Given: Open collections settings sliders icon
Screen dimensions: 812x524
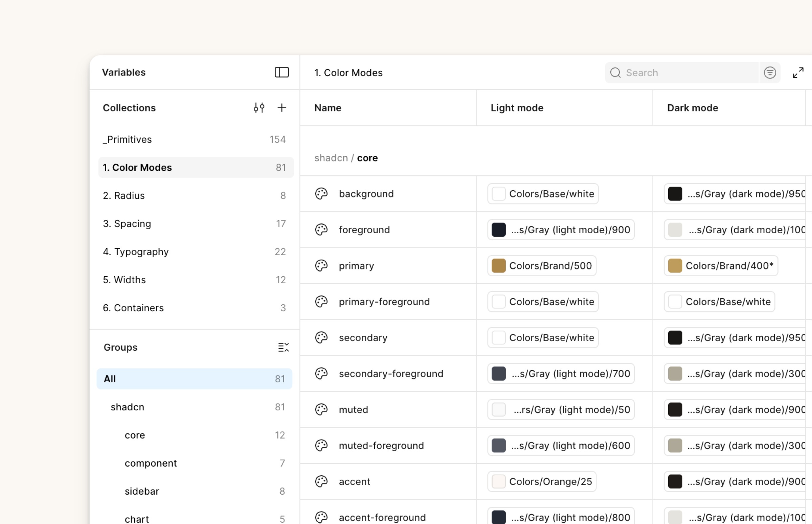Looking at the screenshot, I should coord(259,108).
